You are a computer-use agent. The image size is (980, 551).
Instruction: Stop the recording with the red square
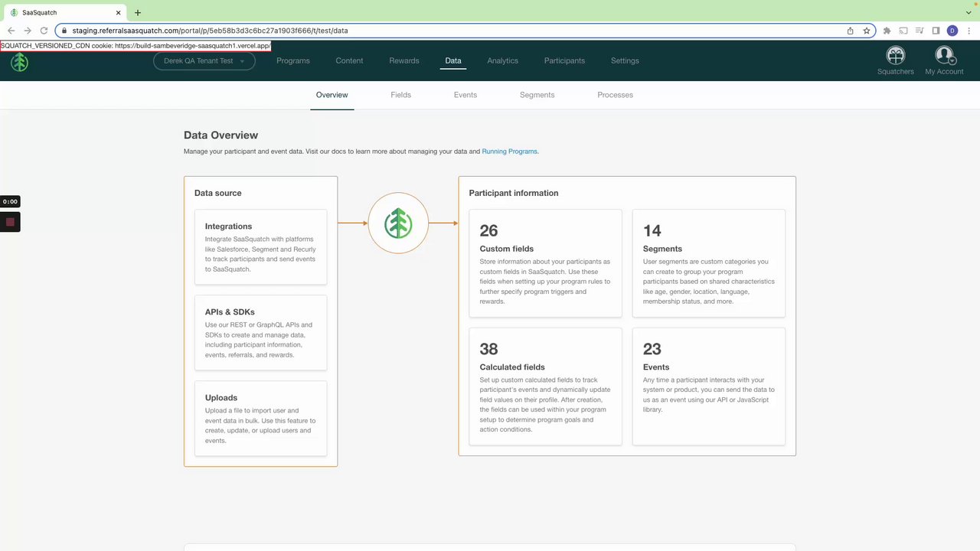[10, 222]
